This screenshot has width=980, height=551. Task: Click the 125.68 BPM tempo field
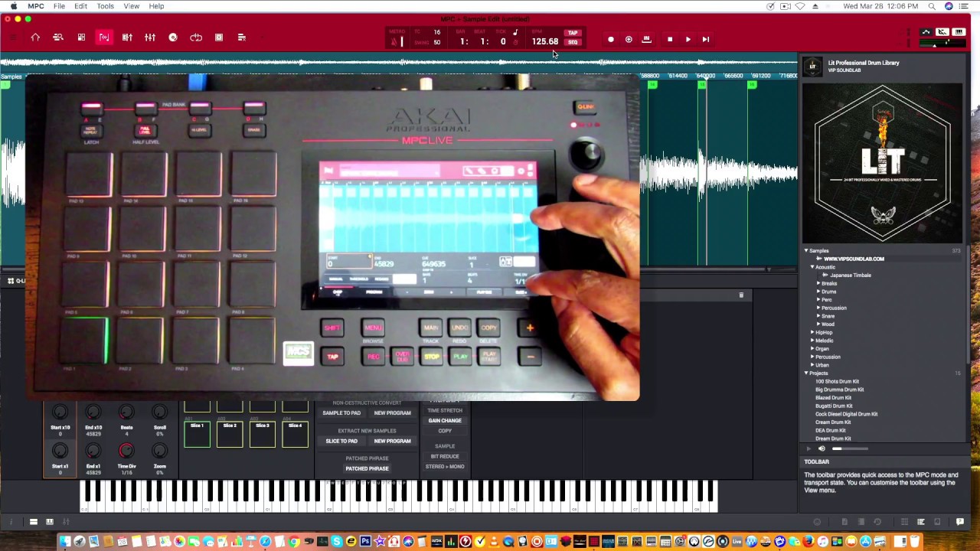click(545, 41)
